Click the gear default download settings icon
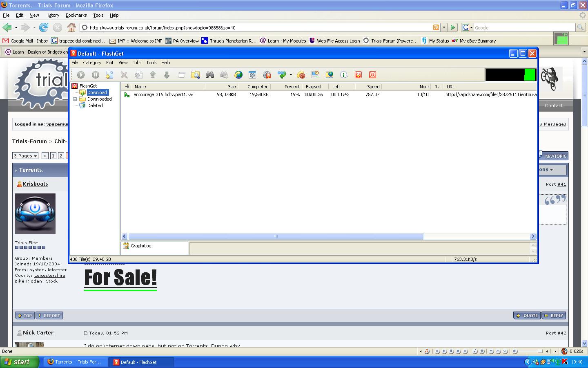 (267, 75)
